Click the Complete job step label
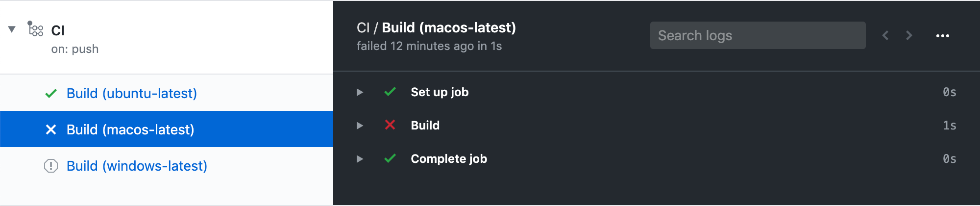This screenshot has width=980, height=206. [x=449, y=158]
